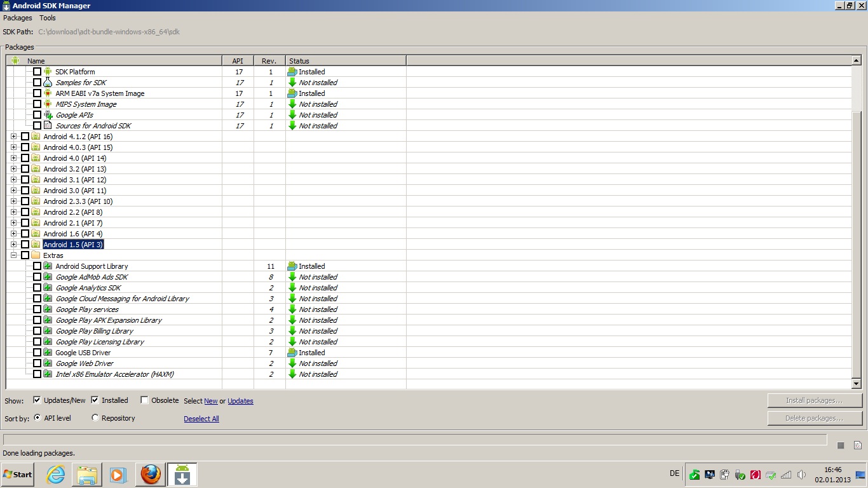The image size is (868, 488).
Task: Click the Installed status icon for SDK Platform
Action: [x=292, y=72]
